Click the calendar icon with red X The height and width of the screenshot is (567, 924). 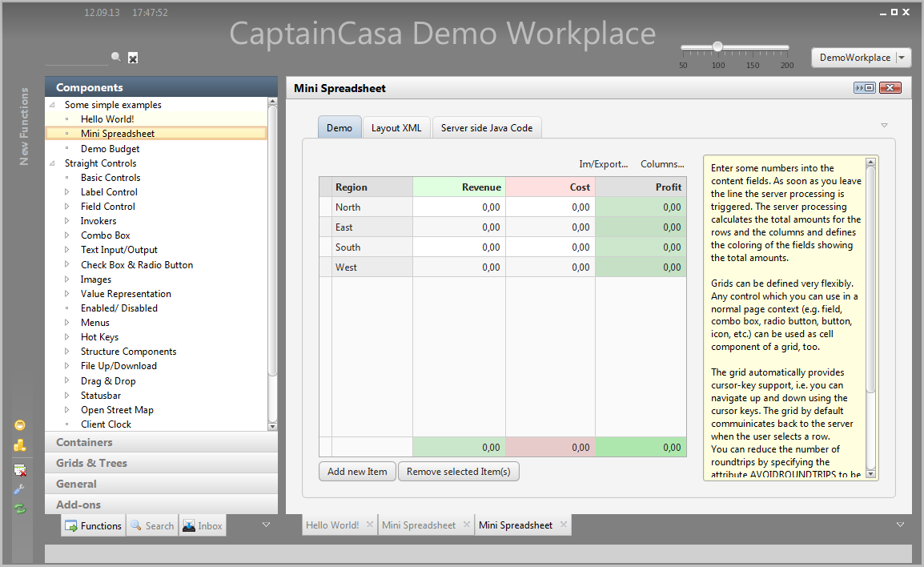coord(20,469)
